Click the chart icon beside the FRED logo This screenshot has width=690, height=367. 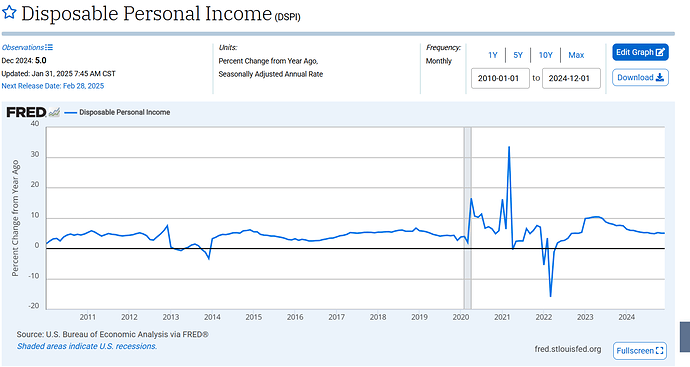click(54, 113)
